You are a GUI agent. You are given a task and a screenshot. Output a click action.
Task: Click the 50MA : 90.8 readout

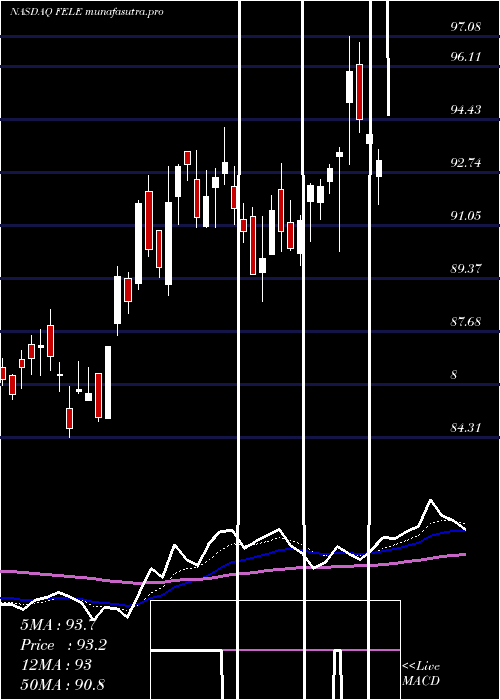click(62, 684)
